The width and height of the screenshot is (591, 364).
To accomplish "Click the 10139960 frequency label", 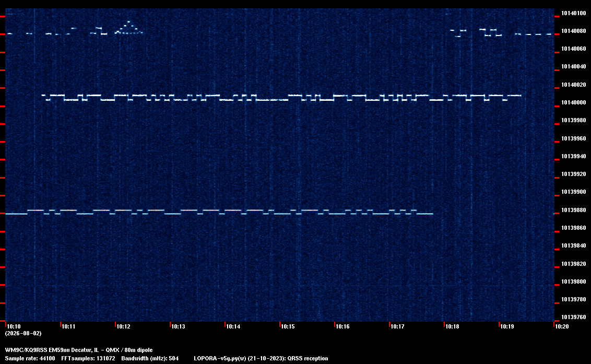I will [x=573, y=138].
